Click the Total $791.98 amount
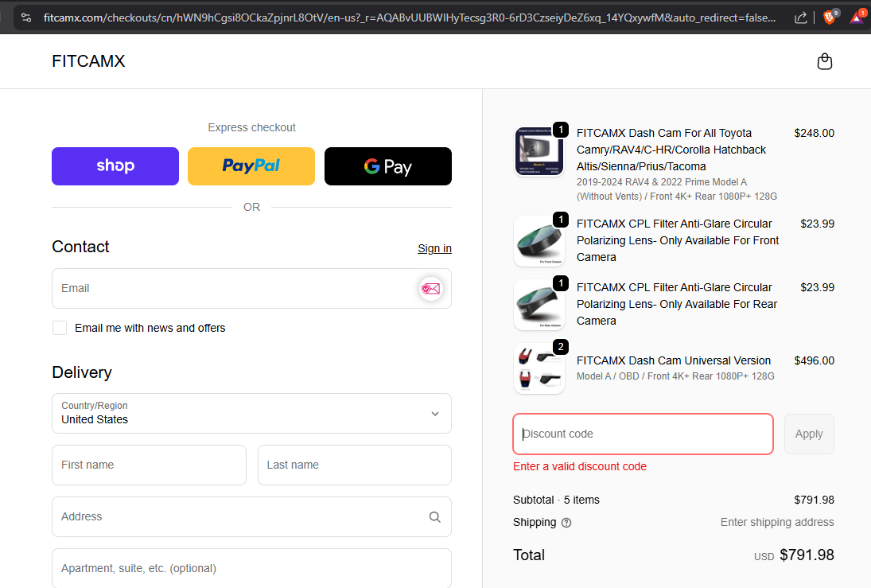Screen dimensions: 871x588 pyautogui.click(x=807, y=555)
